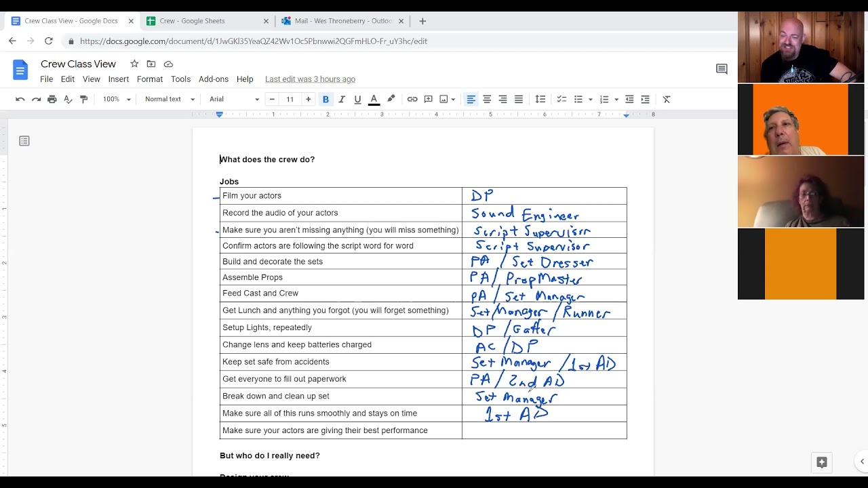Image resolution: width=868 pixels, height=488 pixels.
Task: Open the 100% zoom dropdown
Action: [x=117, y=99]
